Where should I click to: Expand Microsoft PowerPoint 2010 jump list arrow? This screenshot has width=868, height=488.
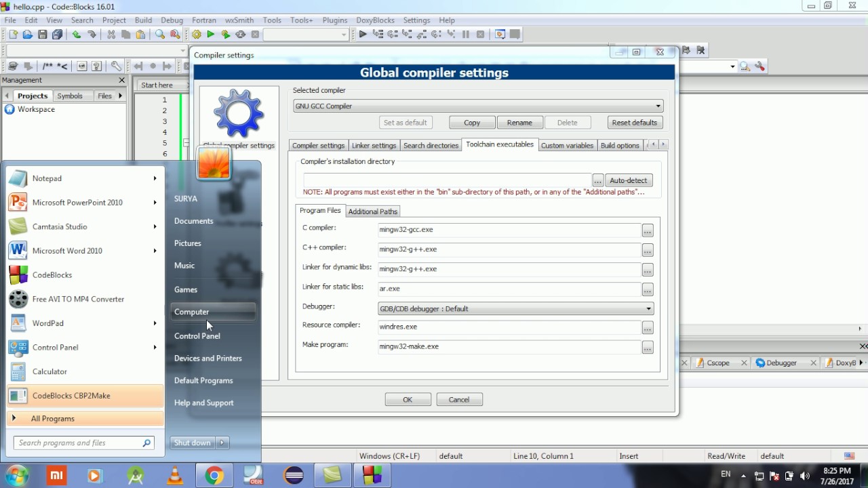[155, 203]
